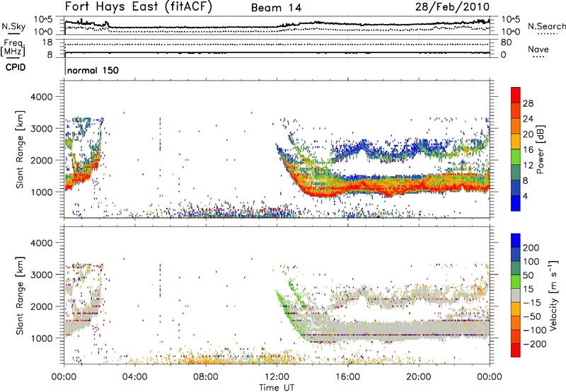Click the 'CPID' row label
This screenshot has width=566, height=392.
coord(16,67)
